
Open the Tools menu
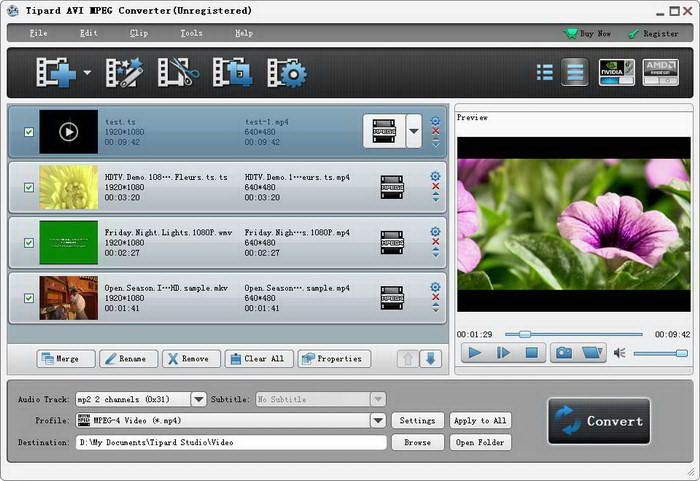click(191, 33)
